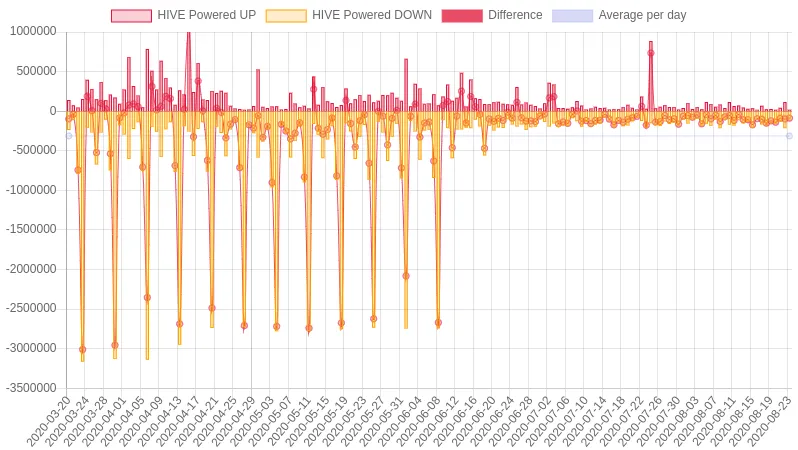The image size is (798, 450).
Task: Click the 2020-04-21 x-axis date label
Action: pyautogui.click(x=196, y=420)
